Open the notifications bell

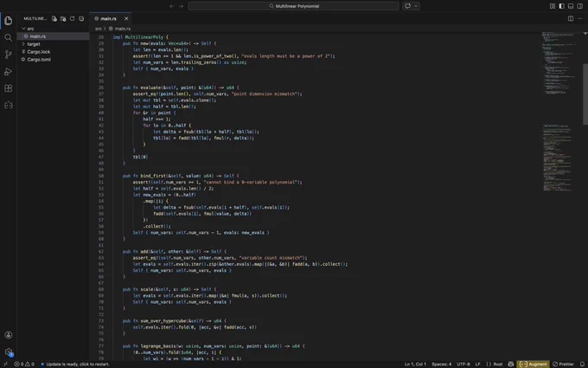pyautogui.click(x=582, y=364)
